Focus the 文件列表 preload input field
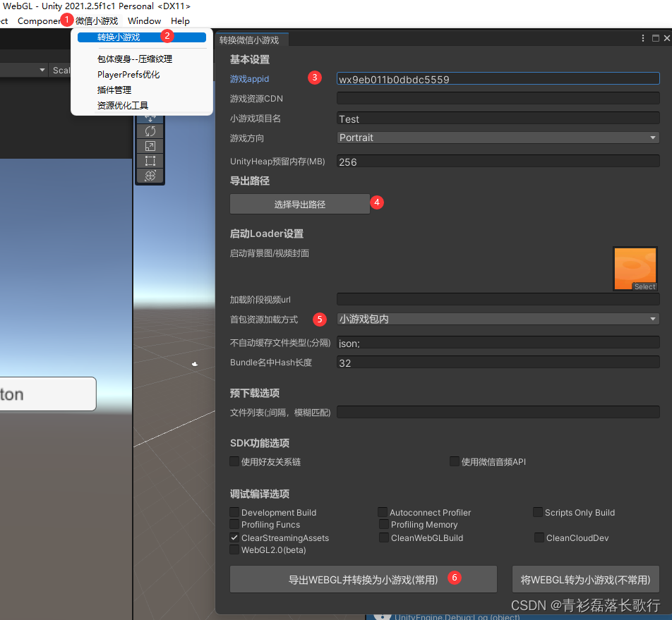Image resolution: width=672 pixels, height=620 pixels. click(x=498, y=413)
